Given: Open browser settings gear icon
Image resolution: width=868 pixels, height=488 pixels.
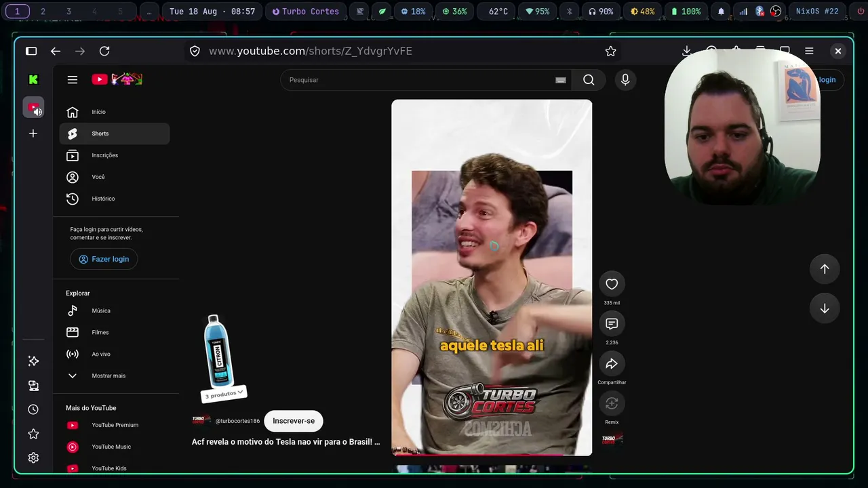Looking at the screenshot, I should [x=33, y=457].
